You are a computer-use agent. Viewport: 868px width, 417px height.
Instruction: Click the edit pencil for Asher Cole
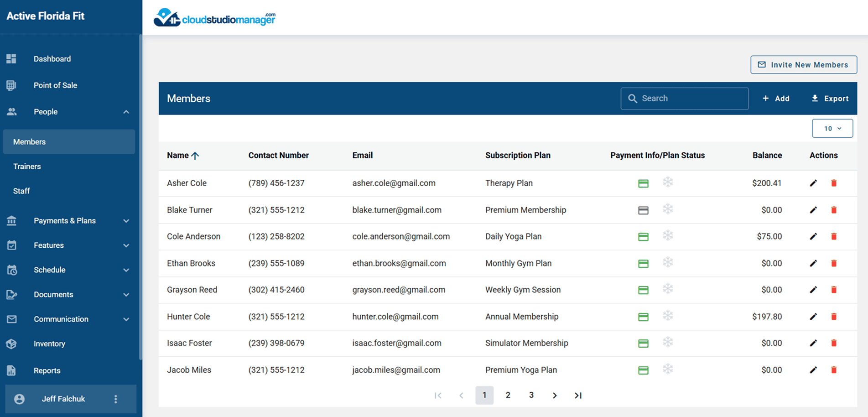(813, 183)
